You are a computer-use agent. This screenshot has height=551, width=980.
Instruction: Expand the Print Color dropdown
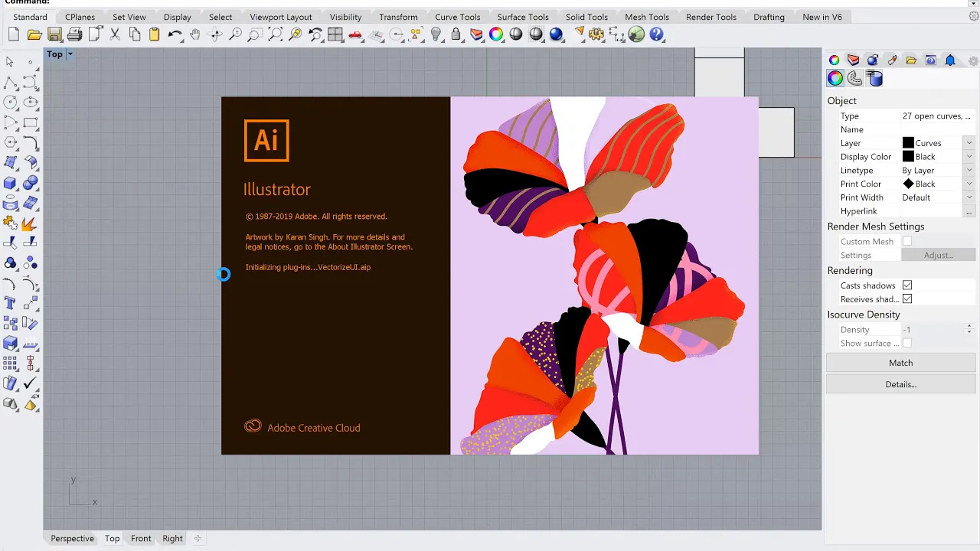[969, 184]
